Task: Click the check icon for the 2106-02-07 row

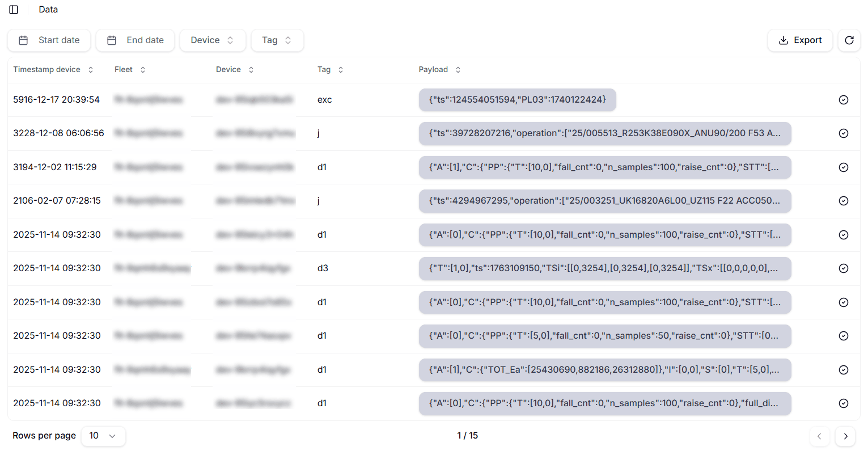Action: pos(843,201)
